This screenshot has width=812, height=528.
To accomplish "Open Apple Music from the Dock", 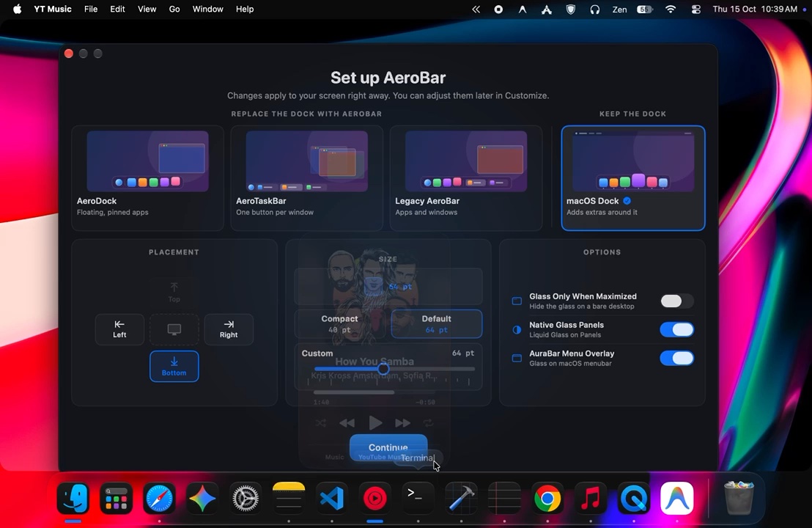I will 591,499.
